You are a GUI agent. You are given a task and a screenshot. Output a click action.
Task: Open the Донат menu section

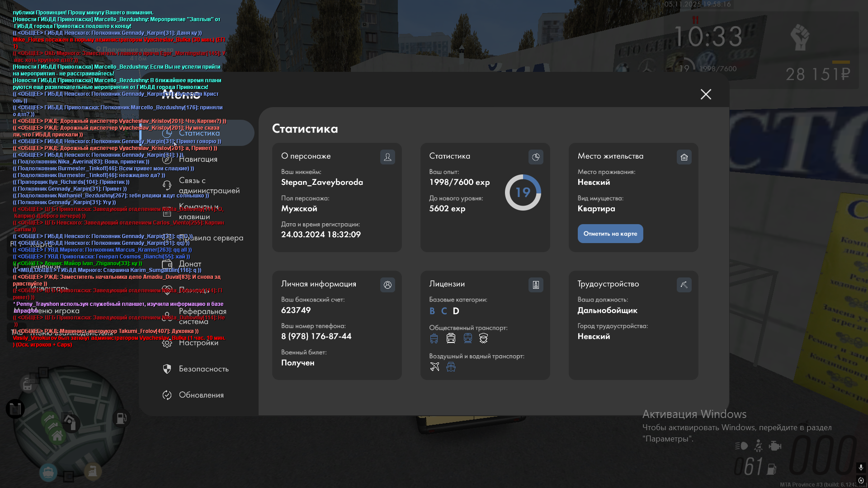[190, 264]
